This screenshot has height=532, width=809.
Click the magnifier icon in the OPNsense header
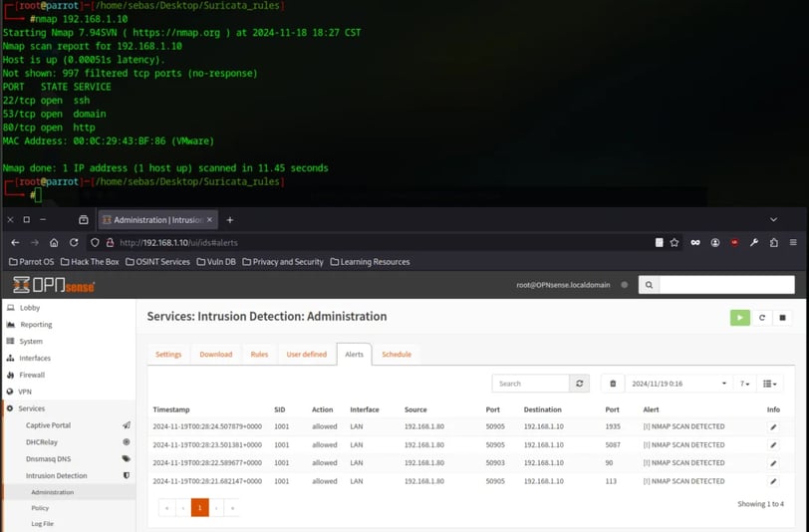649,284
